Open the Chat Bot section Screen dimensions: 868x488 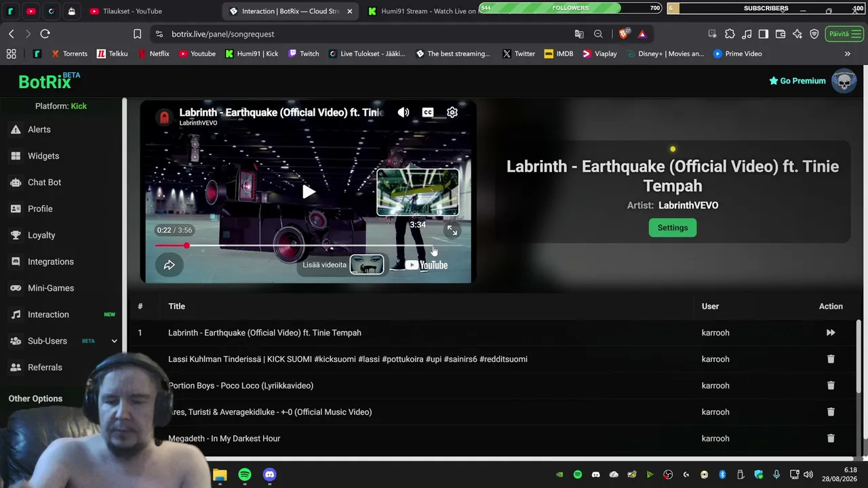45,182
